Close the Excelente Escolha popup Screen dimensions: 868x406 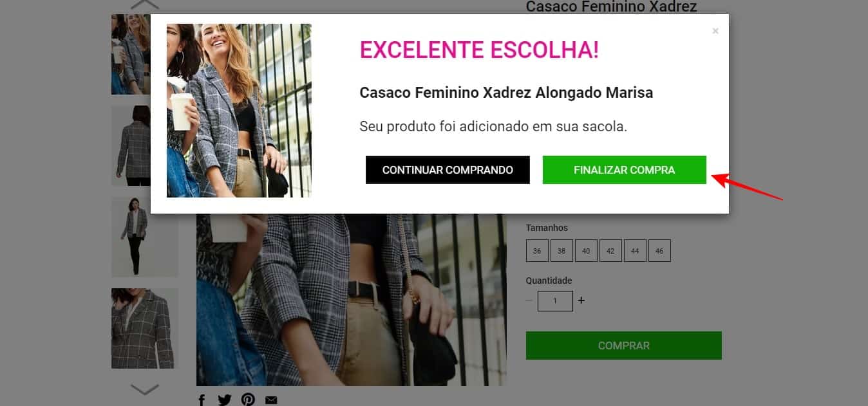tap(715, 31)
